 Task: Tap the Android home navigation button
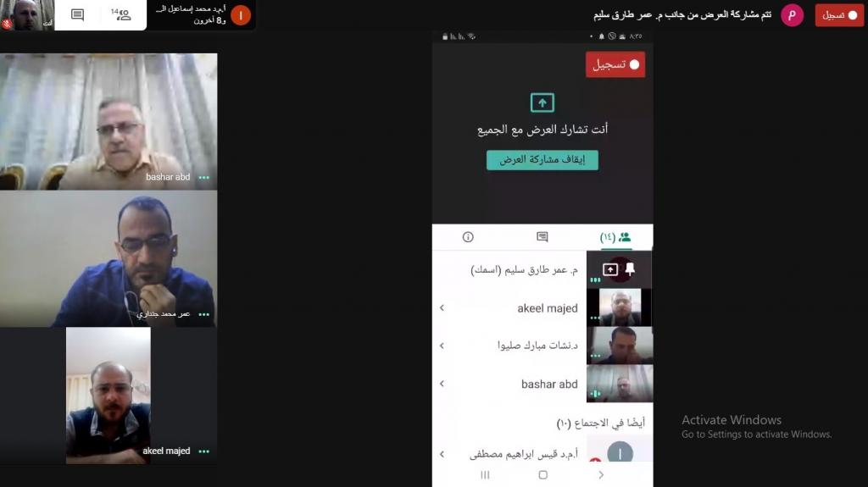pos(543,475)
